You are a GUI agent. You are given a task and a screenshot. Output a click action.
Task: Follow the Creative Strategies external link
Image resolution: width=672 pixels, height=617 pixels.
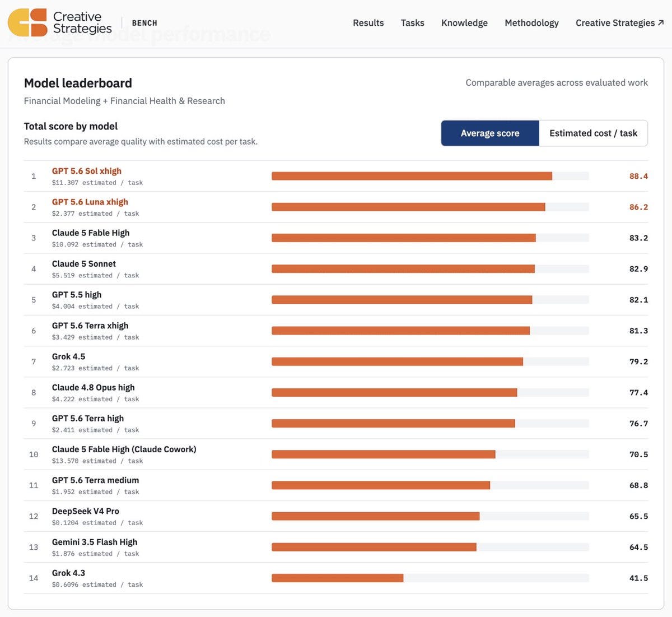tap(620, 23)
